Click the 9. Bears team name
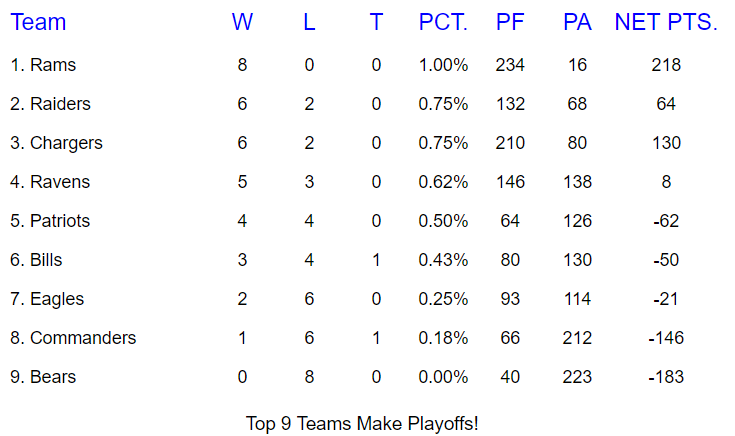735x436 pixels. tap(43, 376)
